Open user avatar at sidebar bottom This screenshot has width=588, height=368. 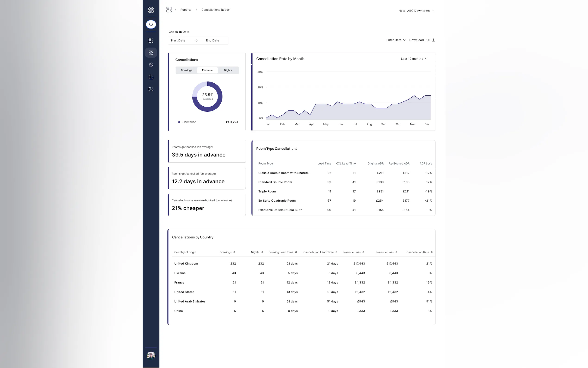(x=151, y=355)
